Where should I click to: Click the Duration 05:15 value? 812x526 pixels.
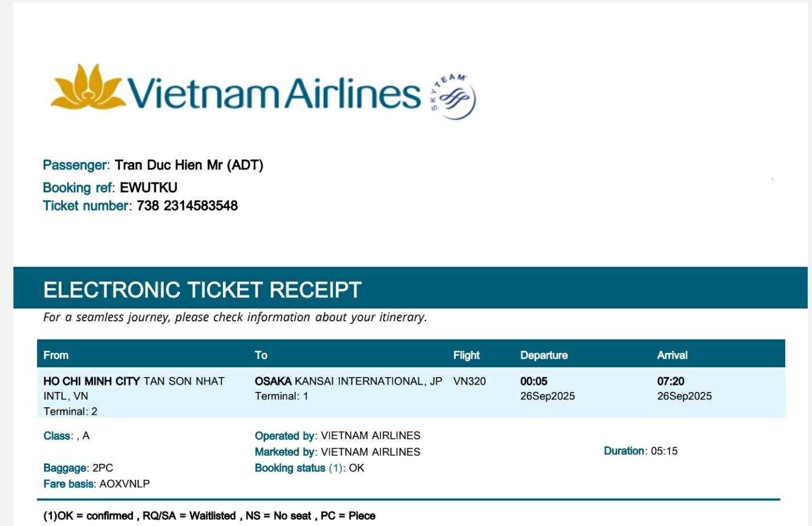pos(664,451)
